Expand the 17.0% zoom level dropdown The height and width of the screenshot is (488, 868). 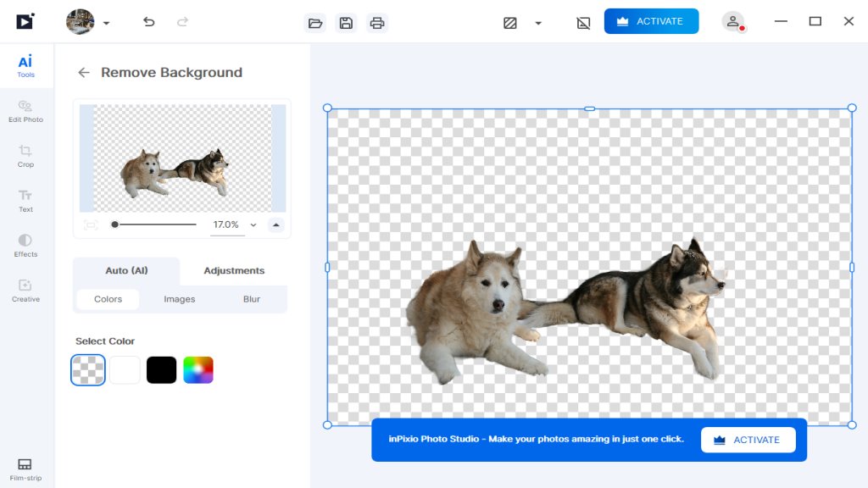click(253, 225)
